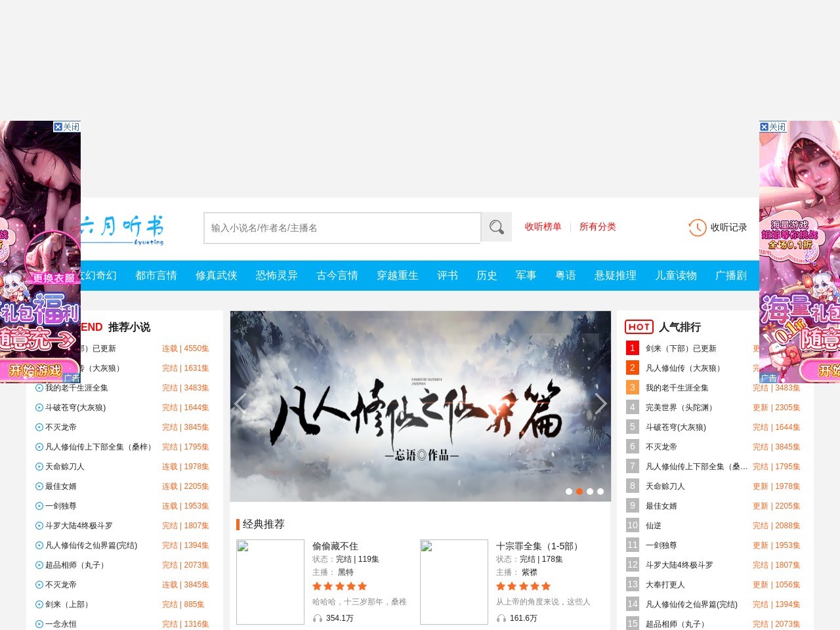The height and width of the screenshot is (630, 840).
Task: Open 收听记录 link text
Action: tap(728, 228)
